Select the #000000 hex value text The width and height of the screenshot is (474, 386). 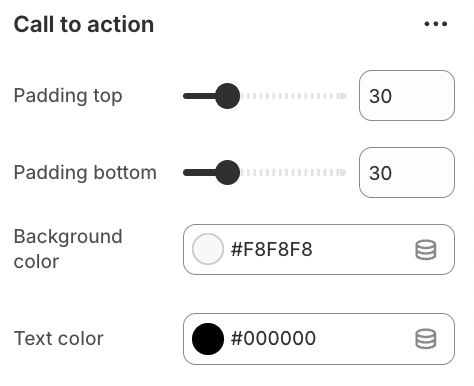click(x=273, y=338)
